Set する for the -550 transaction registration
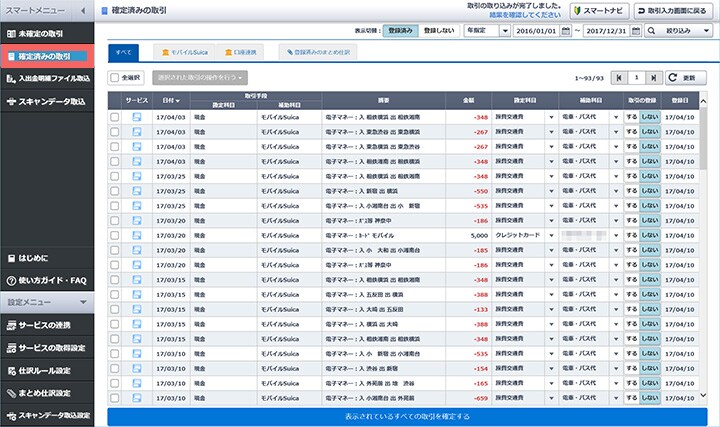The height and width of the screenshot is (427, 720). (632, 191)
